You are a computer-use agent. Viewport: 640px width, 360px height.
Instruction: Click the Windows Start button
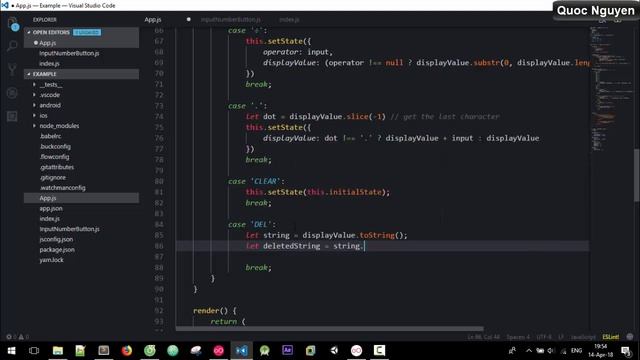[x=11, y=351]
